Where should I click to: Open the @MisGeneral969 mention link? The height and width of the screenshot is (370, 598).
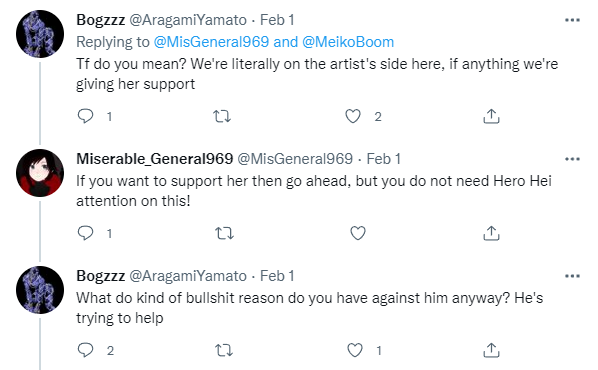click(x=211, y=42)
